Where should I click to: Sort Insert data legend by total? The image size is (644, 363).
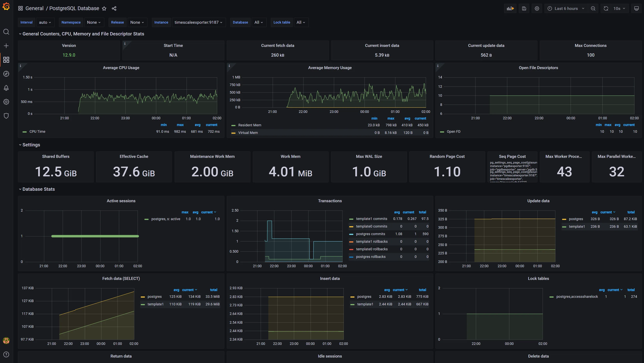[x=422, y=290]
